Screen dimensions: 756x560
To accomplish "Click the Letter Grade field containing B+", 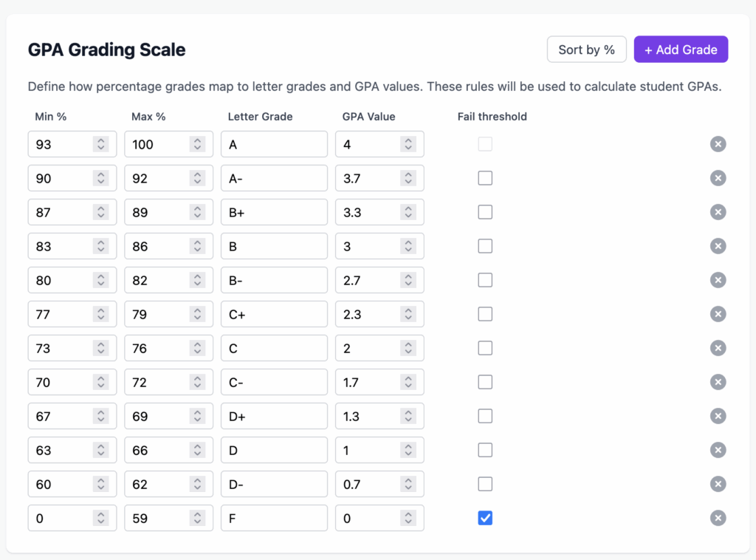I will pos(273,212).
